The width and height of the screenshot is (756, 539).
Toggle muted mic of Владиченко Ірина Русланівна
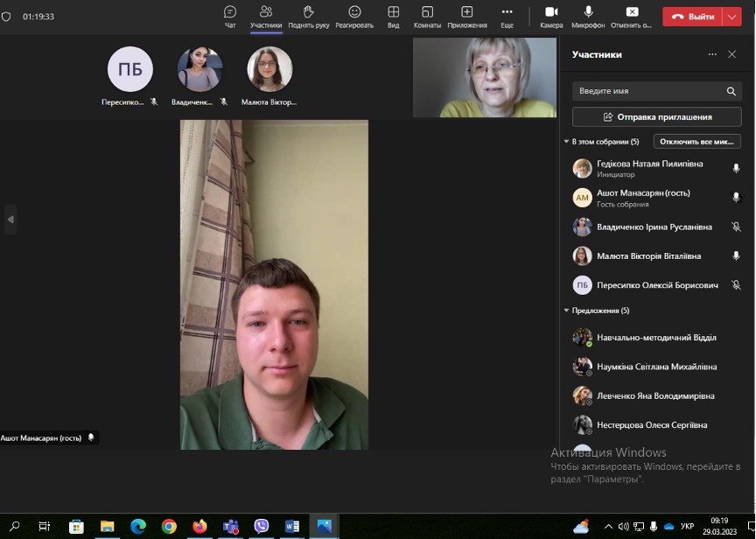coord(736,227)
